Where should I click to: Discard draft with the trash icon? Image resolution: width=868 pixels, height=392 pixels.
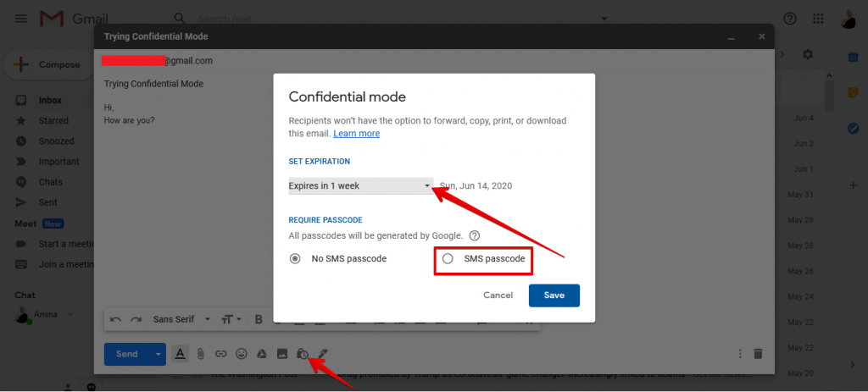(x=758, y=354)
